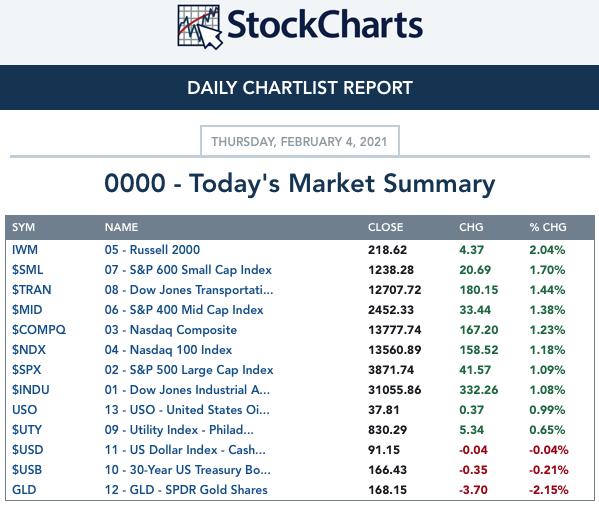Click the % CHG column header

pos(548,227)
